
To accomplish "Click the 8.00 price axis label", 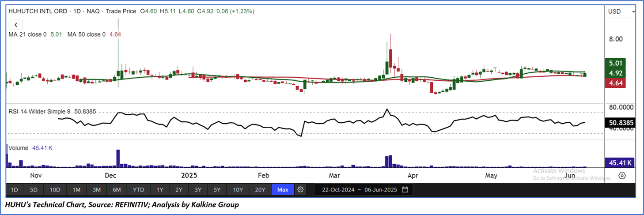I will pyautogui.click(x=616, y=39).
